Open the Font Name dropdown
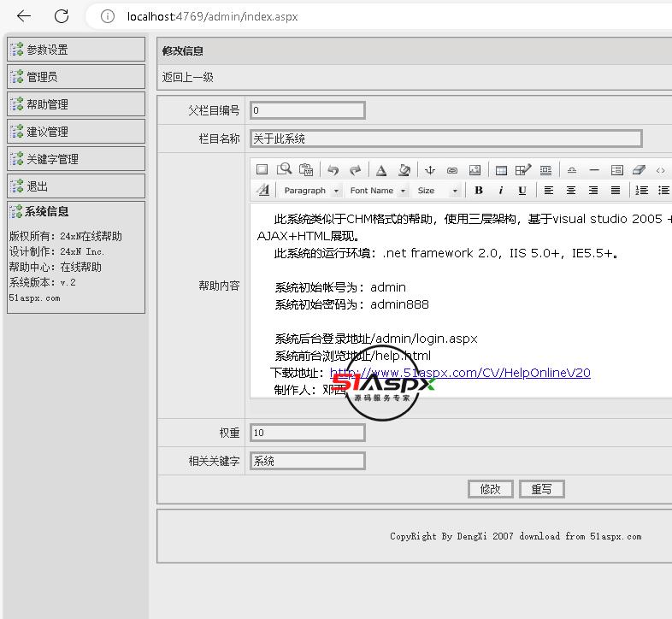Image resolution: width=672 pixels, height=619 pixels. [378, 191]
